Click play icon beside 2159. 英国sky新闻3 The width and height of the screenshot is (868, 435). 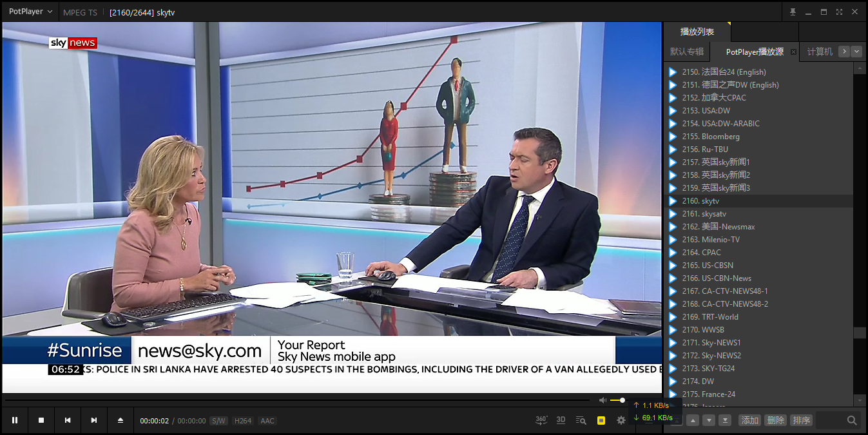[672, 188]
